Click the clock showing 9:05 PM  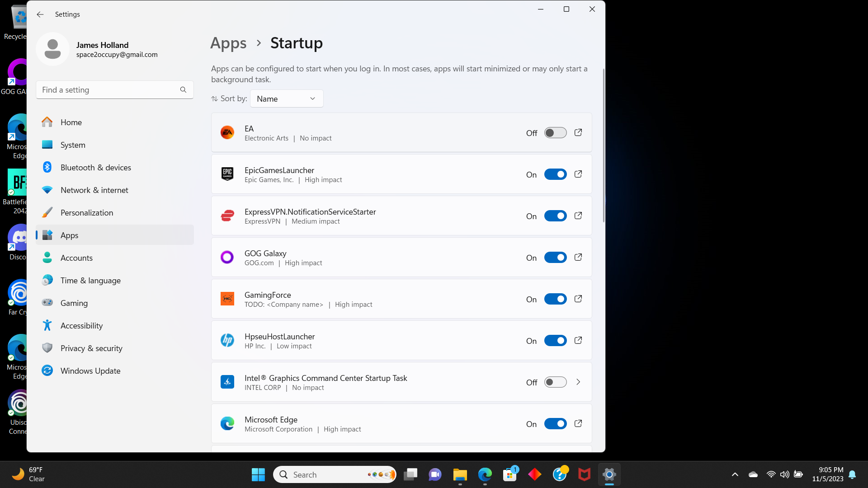point(827,474)
